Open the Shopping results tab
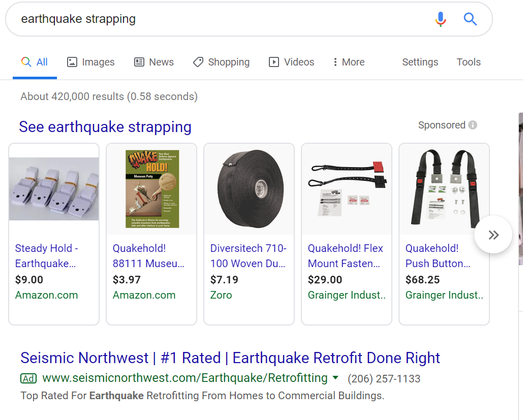 (x=221, y=62)
